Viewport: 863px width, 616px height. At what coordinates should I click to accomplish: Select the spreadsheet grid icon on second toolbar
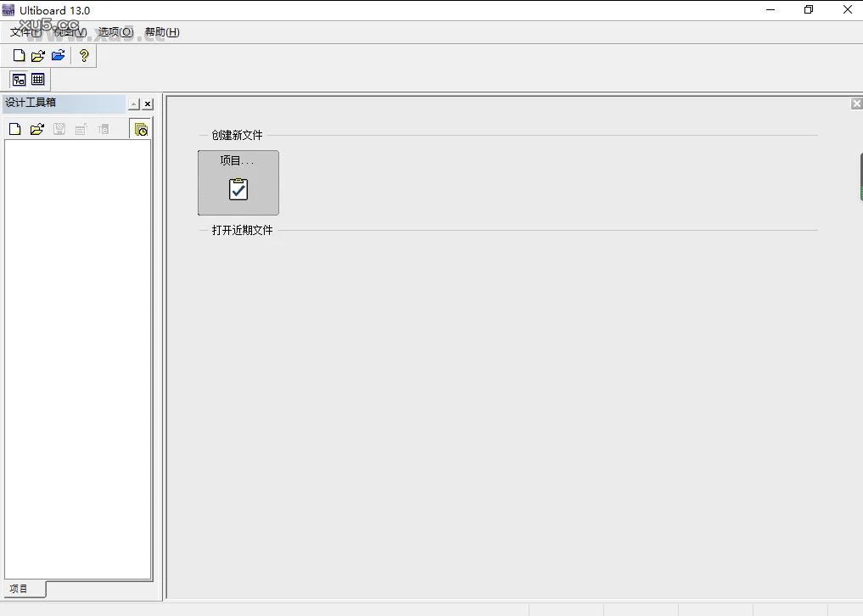(x=38, y=79)
